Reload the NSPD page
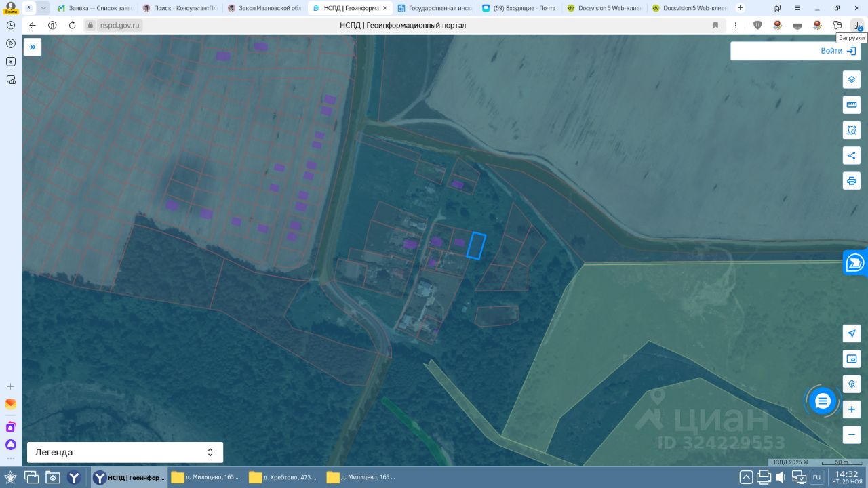The height and width of the screenshot is (488, 868). pos(72,25)
